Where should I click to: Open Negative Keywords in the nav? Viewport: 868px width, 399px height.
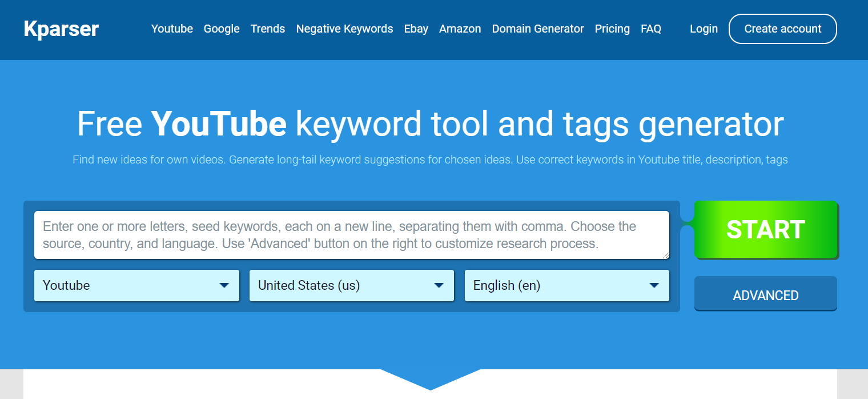click(x=344, y=29)
